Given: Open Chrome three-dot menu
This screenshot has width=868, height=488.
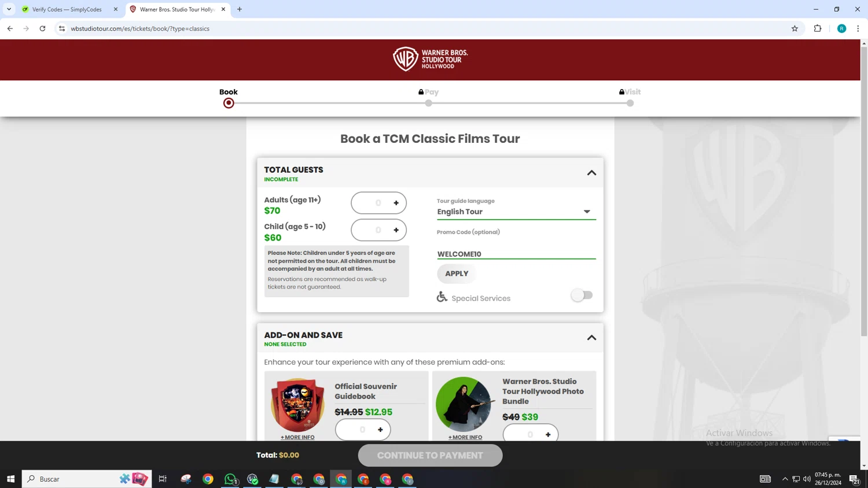Looking at the screenshot, I should (x=858, y=28).
